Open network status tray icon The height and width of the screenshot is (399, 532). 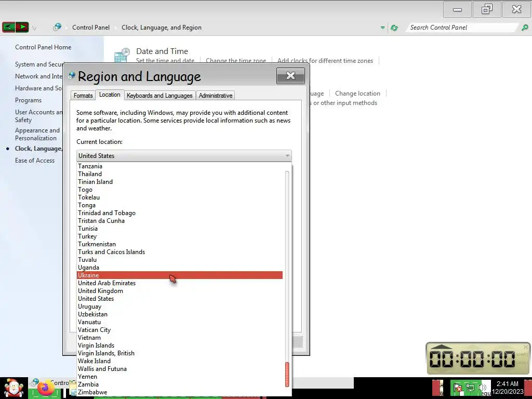click(470, 388)
